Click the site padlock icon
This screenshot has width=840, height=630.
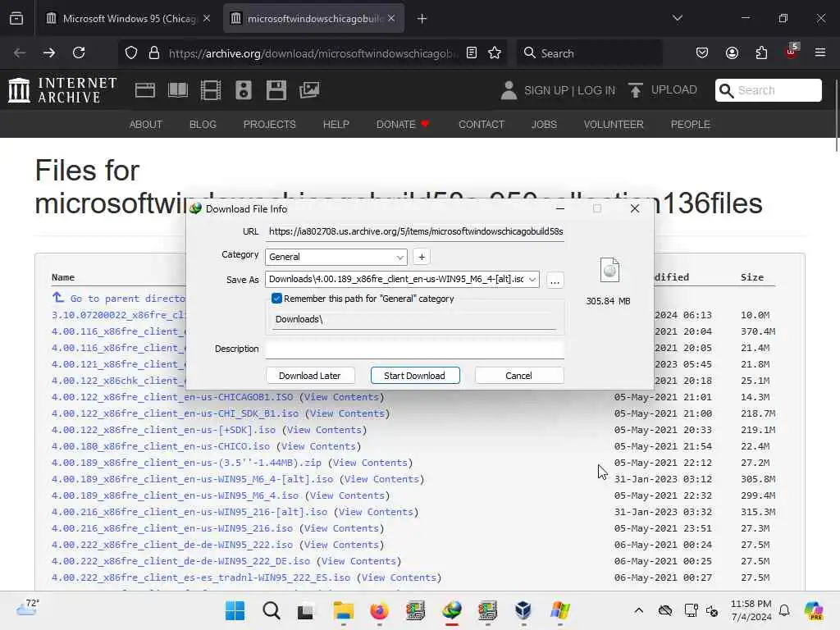point(154,52)
